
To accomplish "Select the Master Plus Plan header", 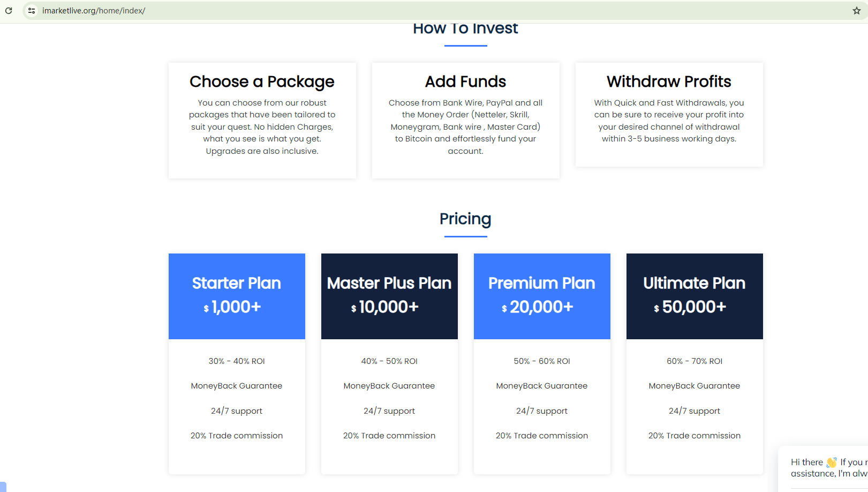I will coord(389,283).
